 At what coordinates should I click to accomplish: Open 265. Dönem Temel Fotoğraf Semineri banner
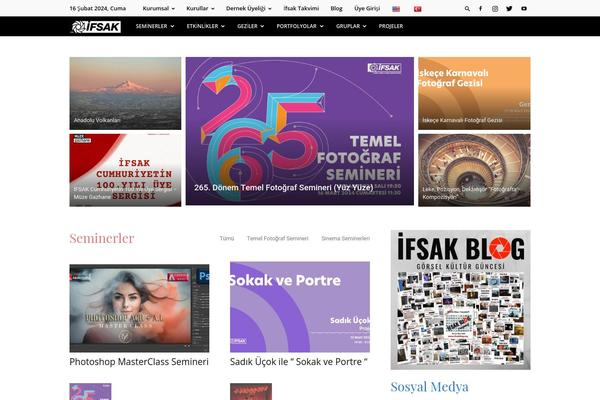pos(300,131)
